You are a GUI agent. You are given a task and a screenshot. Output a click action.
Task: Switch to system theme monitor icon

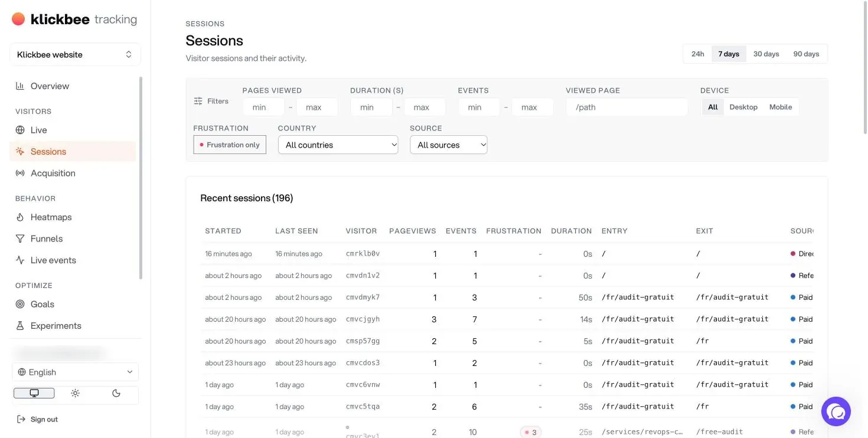click(x=34, y=393)
